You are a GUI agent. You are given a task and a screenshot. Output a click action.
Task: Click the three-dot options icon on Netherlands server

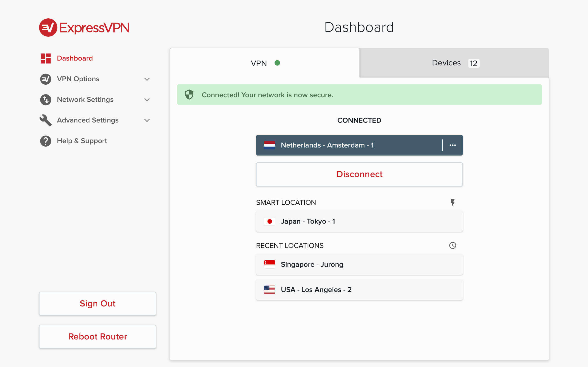[x=452, y=145]
